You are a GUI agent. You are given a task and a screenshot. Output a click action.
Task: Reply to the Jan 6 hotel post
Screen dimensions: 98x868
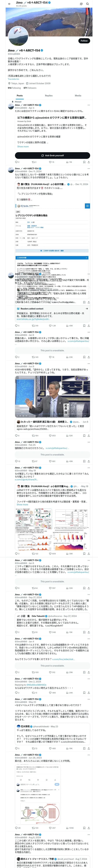point(17,357)
